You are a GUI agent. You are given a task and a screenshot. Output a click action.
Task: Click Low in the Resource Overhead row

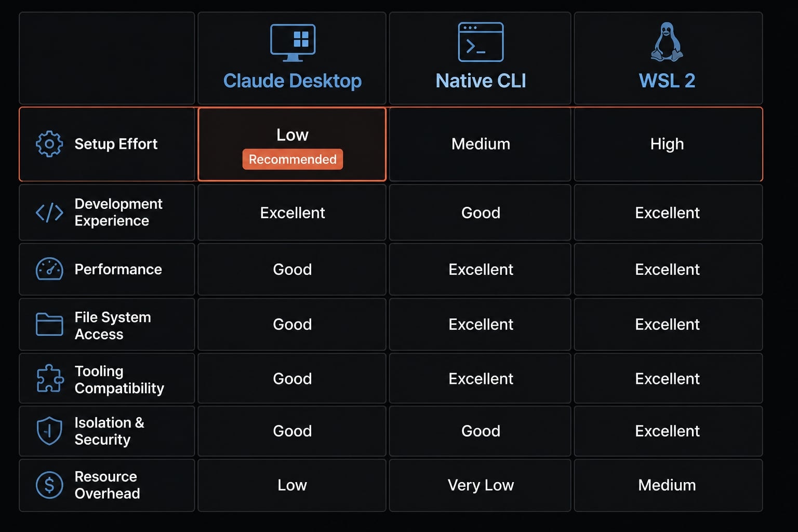292,485
